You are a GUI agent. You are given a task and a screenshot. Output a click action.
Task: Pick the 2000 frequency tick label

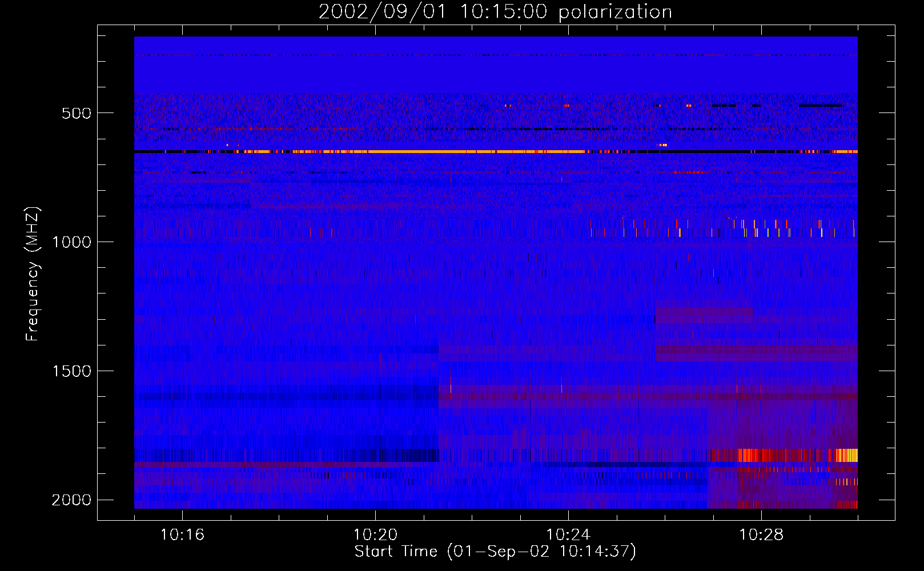tap(71, 500)
